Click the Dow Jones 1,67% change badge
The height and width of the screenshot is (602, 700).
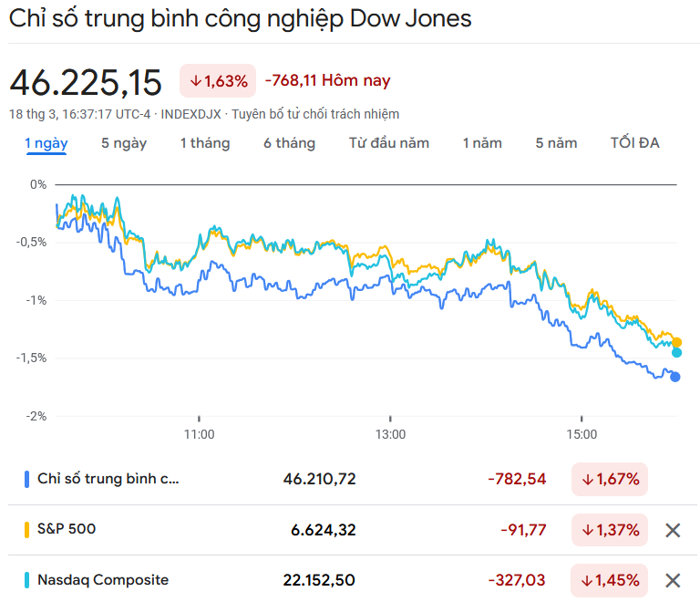(x=610, y=479)
